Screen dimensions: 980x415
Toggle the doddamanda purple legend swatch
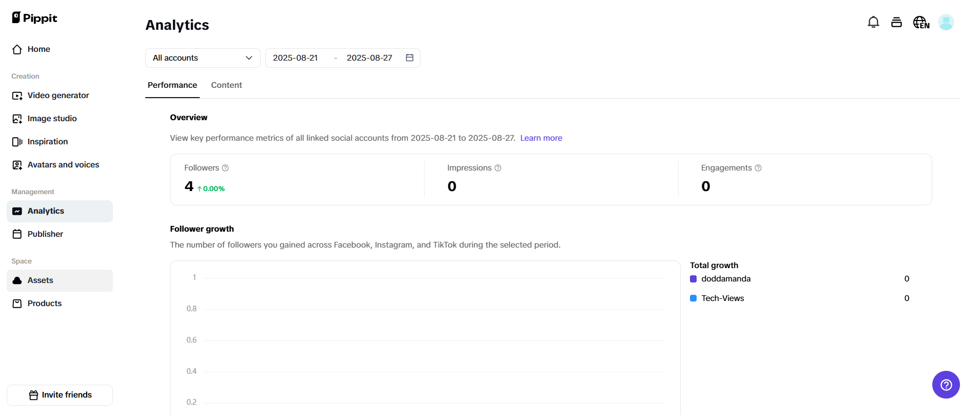coord(694,279)
